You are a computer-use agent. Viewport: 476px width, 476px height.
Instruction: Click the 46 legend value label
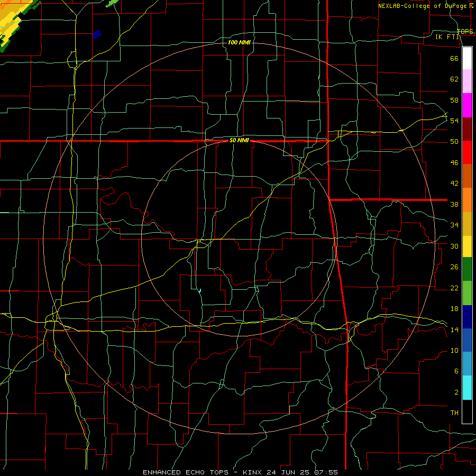click(x=454, y=163)
